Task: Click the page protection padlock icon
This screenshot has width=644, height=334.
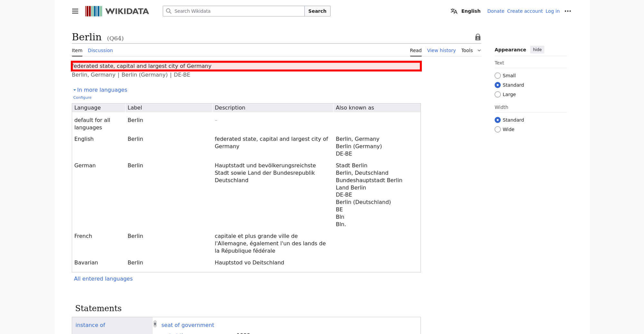Action: pyautogui.click(x=478, y=37)
